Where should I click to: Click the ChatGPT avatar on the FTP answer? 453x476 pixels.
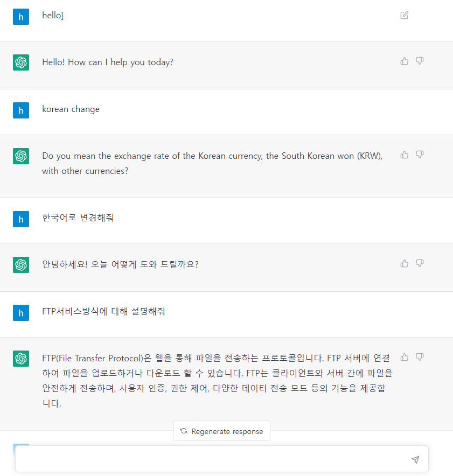[21, 359]
